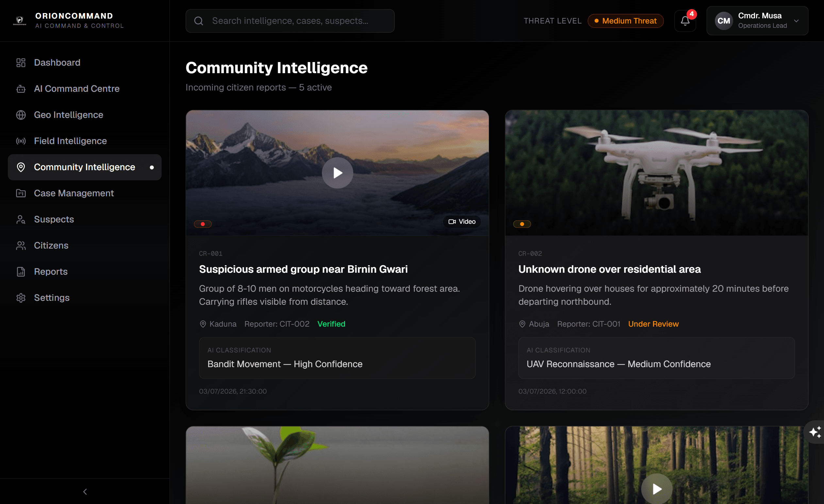Click the Dashboard grid icon
This screenshot has height=504, width=824.
[x=21, y=62]
